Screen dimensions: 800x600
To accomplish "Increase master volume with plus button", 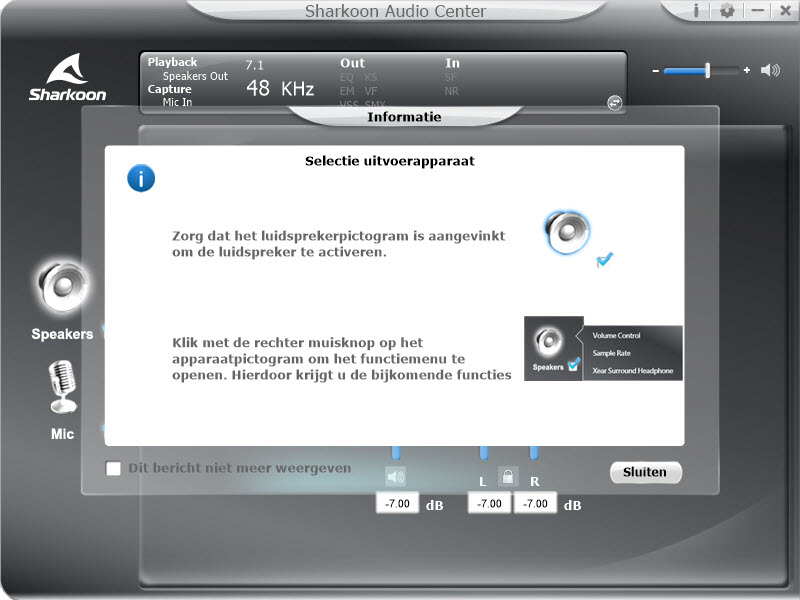I will tap(747, 70).
